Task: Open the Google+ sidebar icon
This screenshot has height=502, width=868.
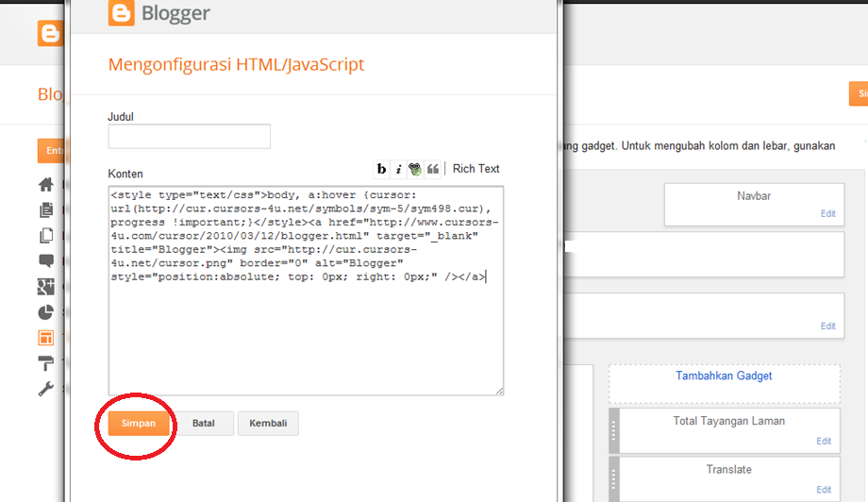Action: coord(46,286)
